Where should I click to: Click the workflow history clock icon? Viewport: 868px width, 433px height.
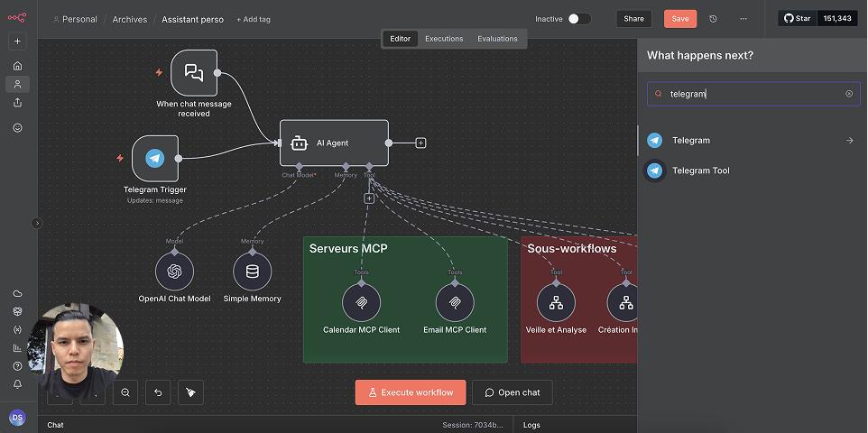[x=713, y=18]
